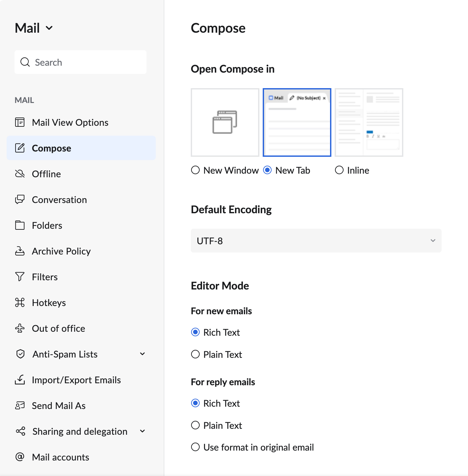468x476 pixels.
Task: Expand the Anti-Spam Lists section
Action: [142, 354]
